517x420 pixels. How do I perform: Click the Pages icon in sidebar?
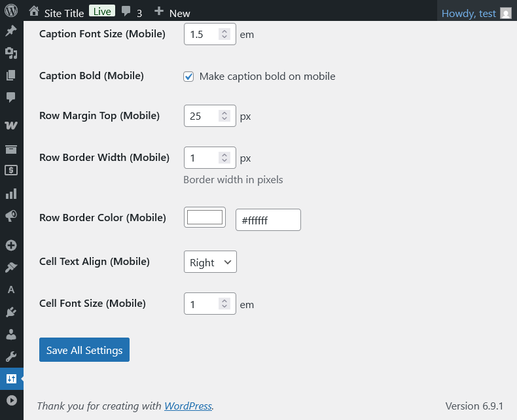click(11, 75)
